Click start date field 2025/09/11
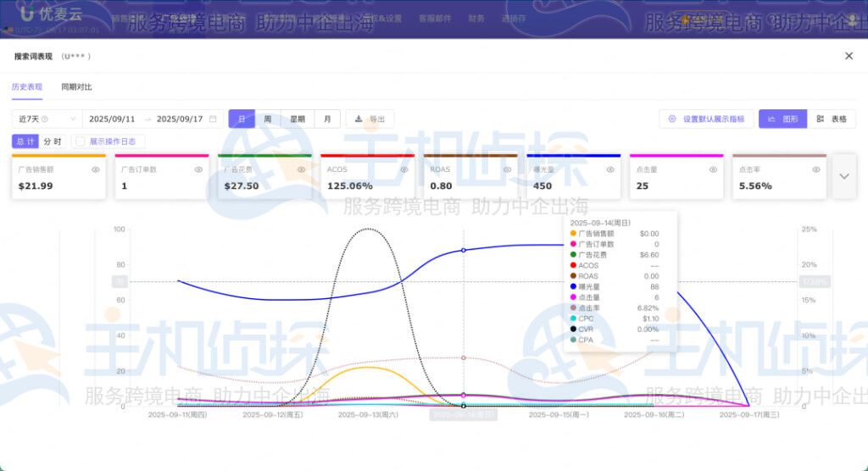 click(x=112, y=119)
